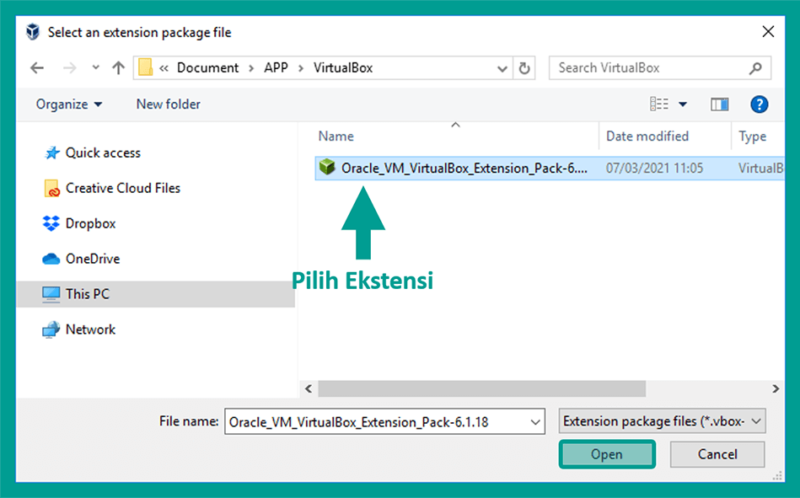The height and width of the screenshot is (498, 800).
Task: Open Help with the question mark icon
Action: click(759, 105)
